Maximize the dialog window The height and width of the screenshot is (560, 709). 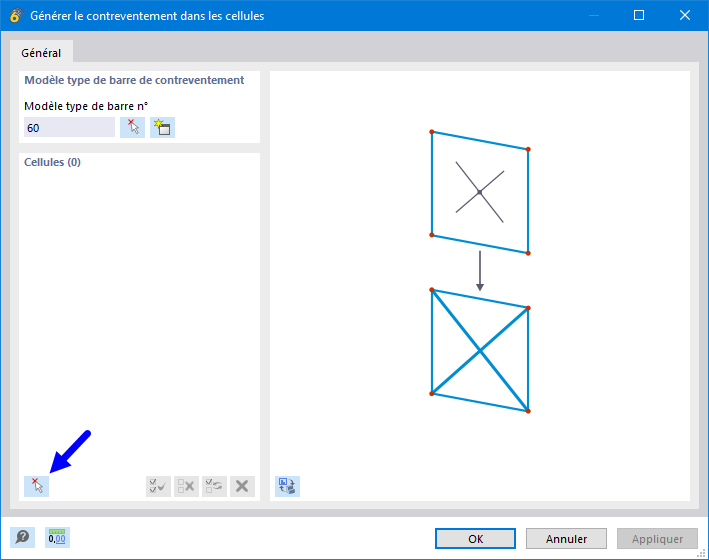point(639,15)
